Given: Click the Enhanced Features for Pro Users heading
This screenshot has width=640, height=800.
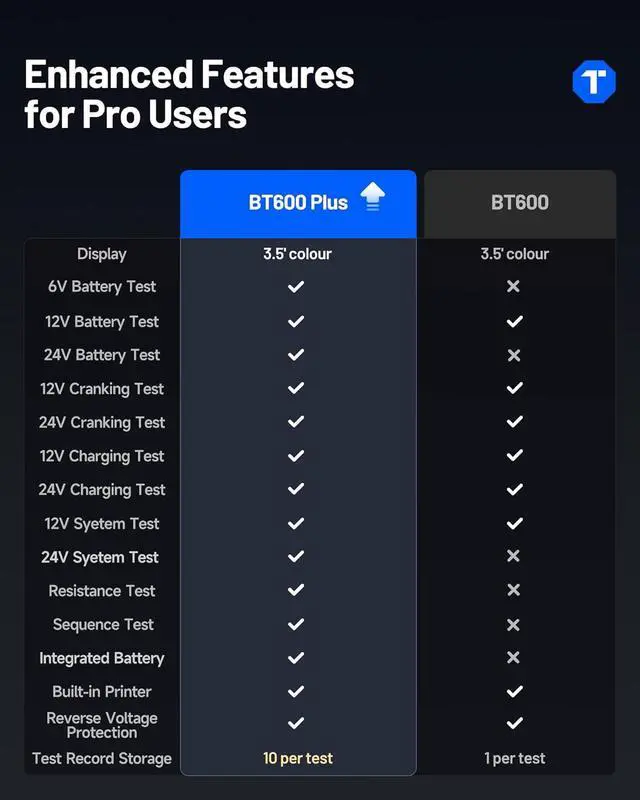Looking at the screenshot, I should tap(189, 94).
